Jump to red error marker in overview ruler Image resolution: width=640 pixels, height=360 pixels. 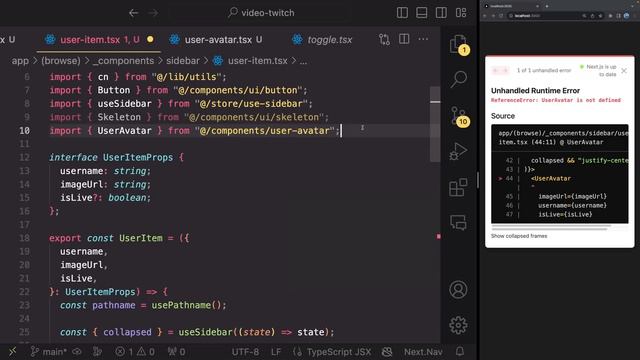coord(439,236)
